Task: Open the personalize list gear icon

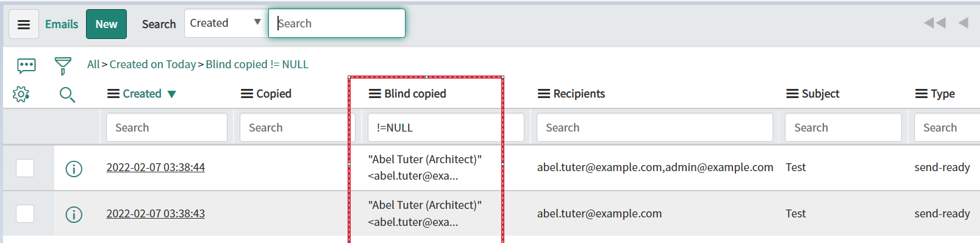Action: pos(21,94)
